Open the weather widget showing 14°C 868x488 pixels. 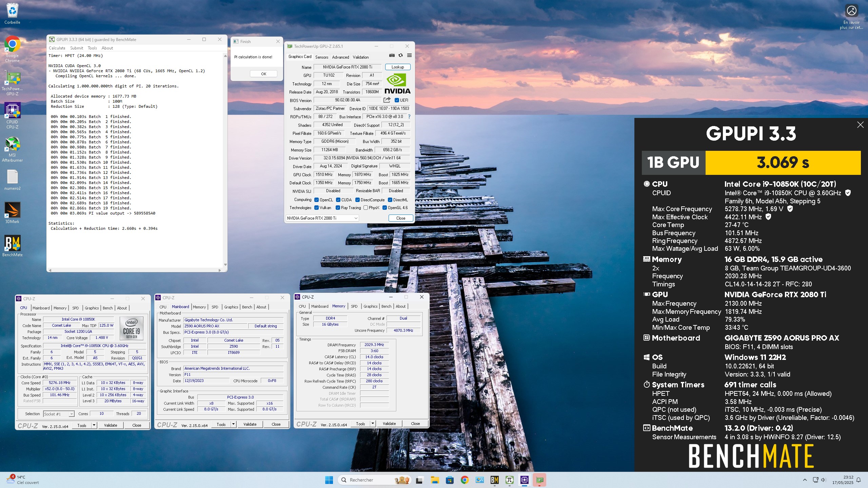[x=22, y=480]
